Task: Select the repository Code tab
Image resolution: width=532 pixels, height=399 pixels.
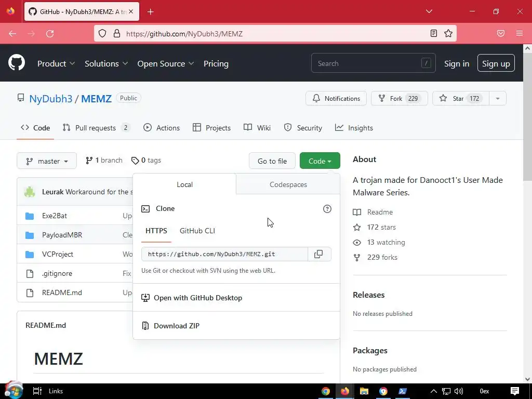Action: tap(35, 128)
